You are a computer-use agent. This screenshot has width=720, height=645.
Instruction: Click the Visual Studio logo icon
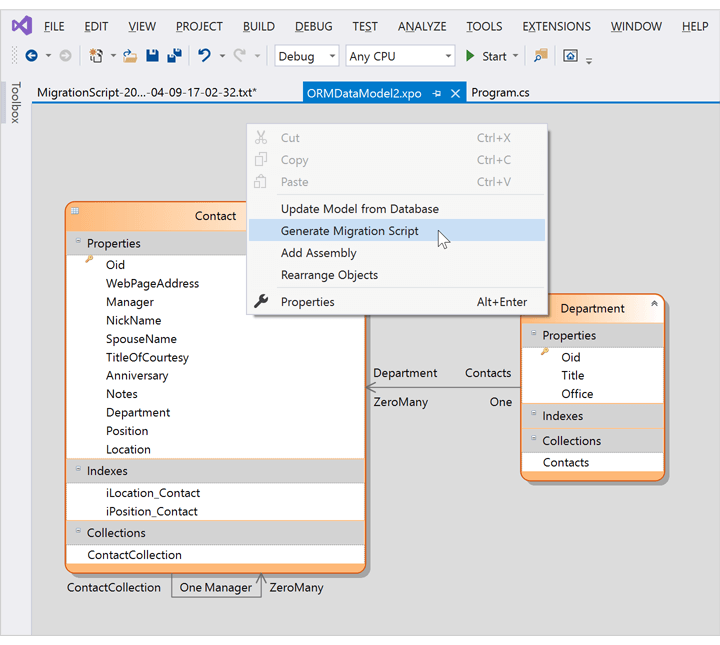pyautogui.click(x=21, y=26)
